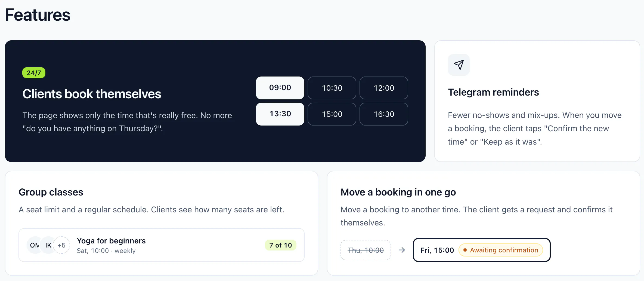The height and width of the screenshot is (281, 644).
Task: Select the 13:30 time slot
Action: [x=280, y=114]
